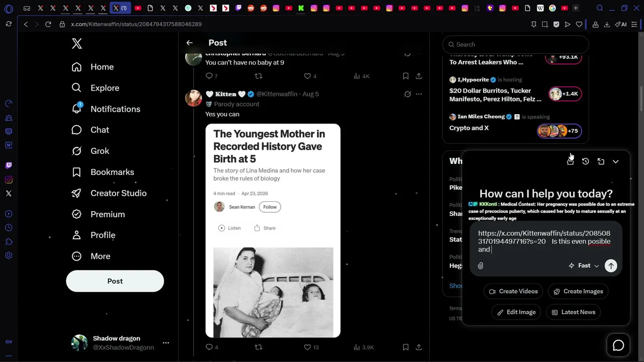Share Kitten's post via share icon
644x362 pixels.
coord(419,347)
